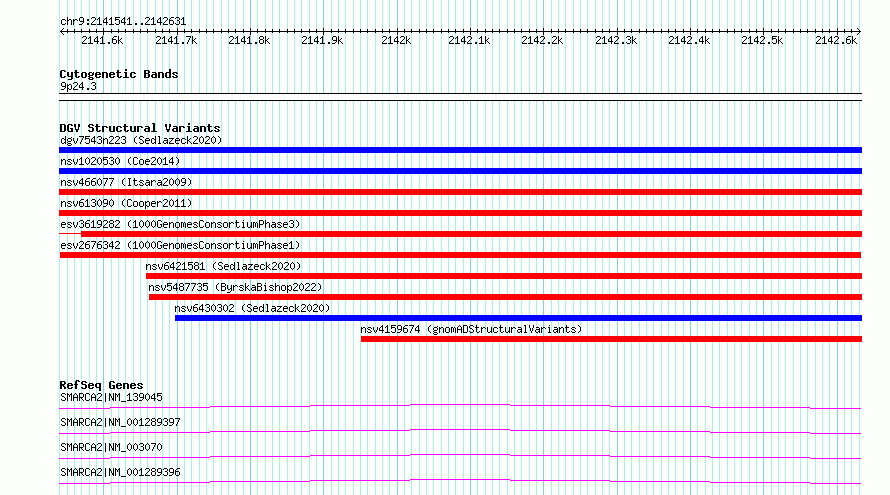Select the red bar under esv2676342
The height and width of the screenshot is (495, 890).
pos(460,255)
